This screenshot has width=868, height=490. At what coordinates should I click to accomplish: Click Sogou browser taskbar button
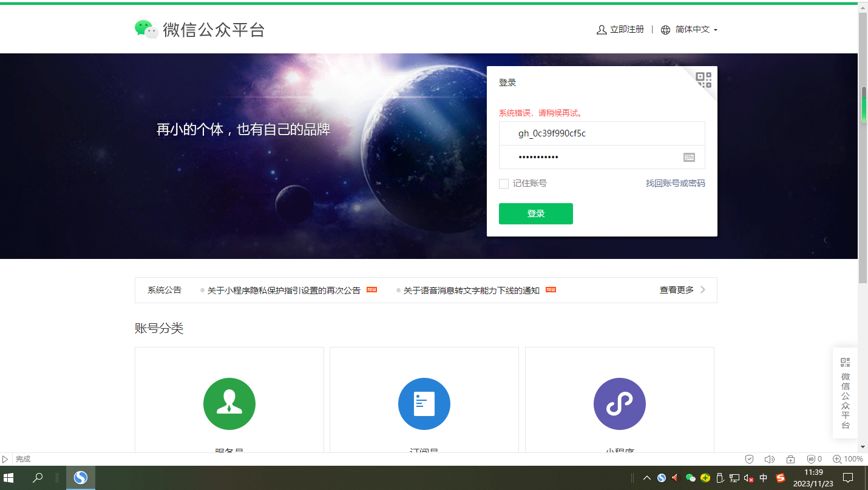(81, 478)
